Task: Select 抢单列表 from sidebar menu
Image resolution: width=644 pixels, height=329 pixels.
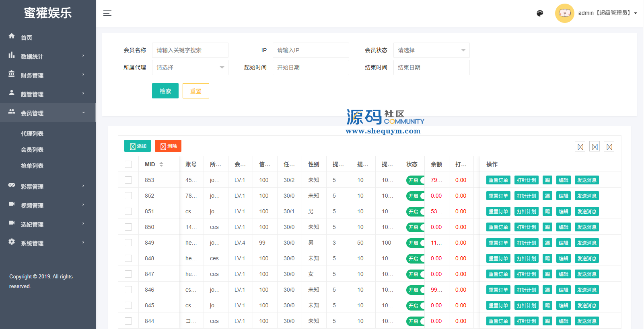Action: (32, 166)
